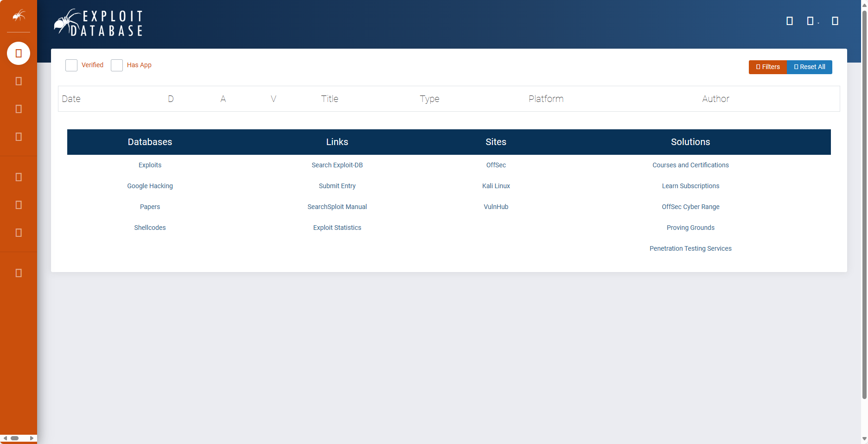Open the Exploits link under Databases
Viewport: 868px width, 444px height.
[x=150, y=165]
